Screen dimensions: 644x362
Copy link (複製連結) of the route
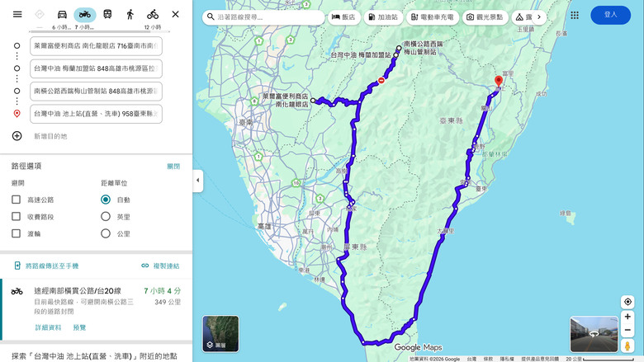(166, 266)
